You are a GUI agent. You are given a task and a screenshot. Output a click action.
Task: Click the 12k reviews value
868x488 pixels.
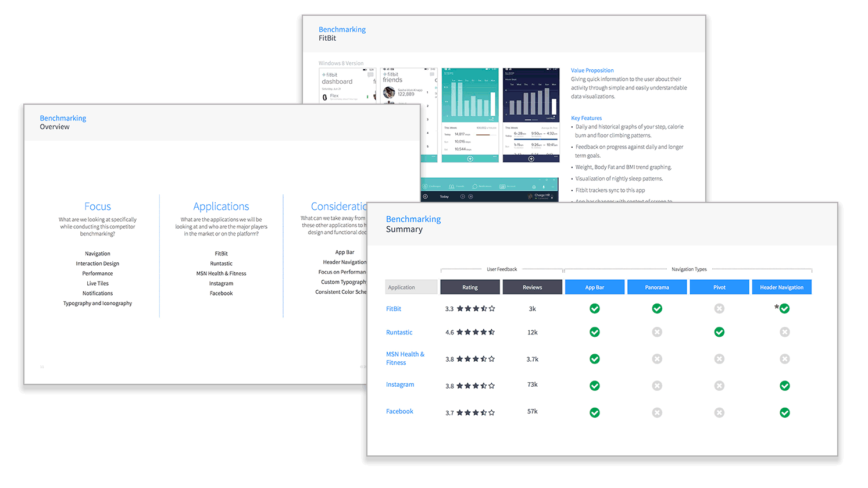pyautogui.click(x=533, y=332)
